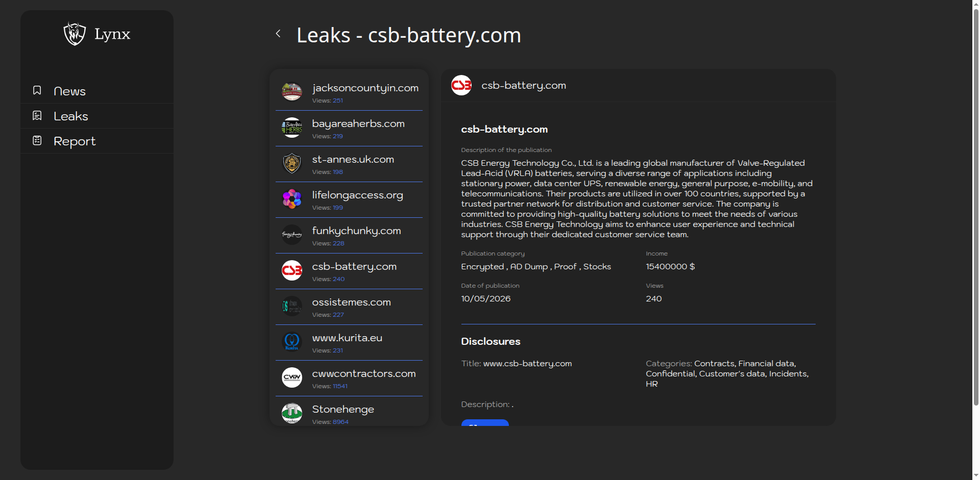
Task: Click 'Views: 199' under lifelongaccess.org
Action: tap(328, 208)
